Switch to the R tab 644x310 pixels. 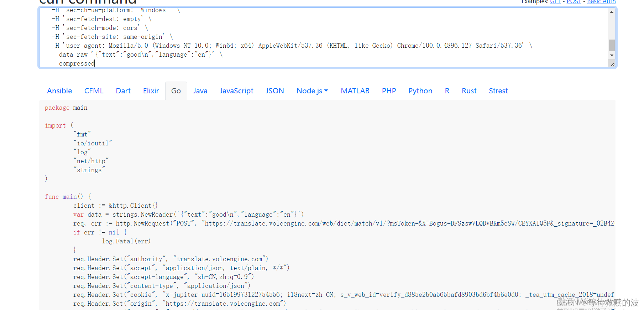[x=447, y=91]
